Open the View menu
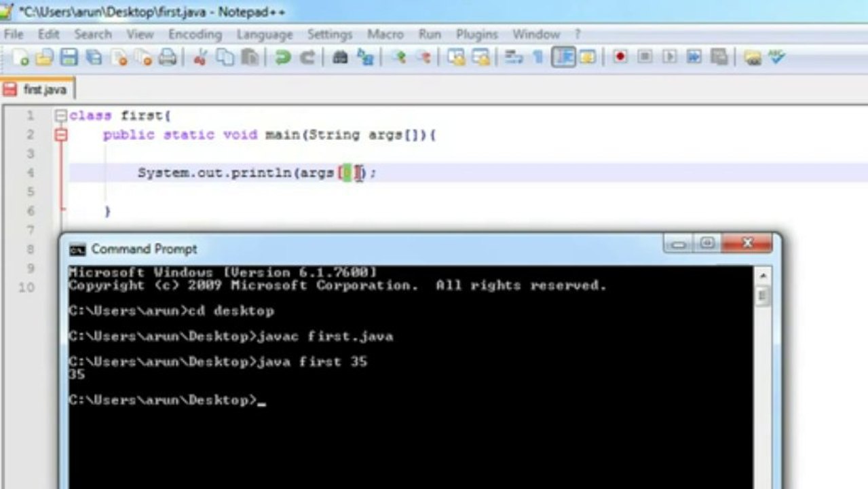868x489 pixels. 140,34
